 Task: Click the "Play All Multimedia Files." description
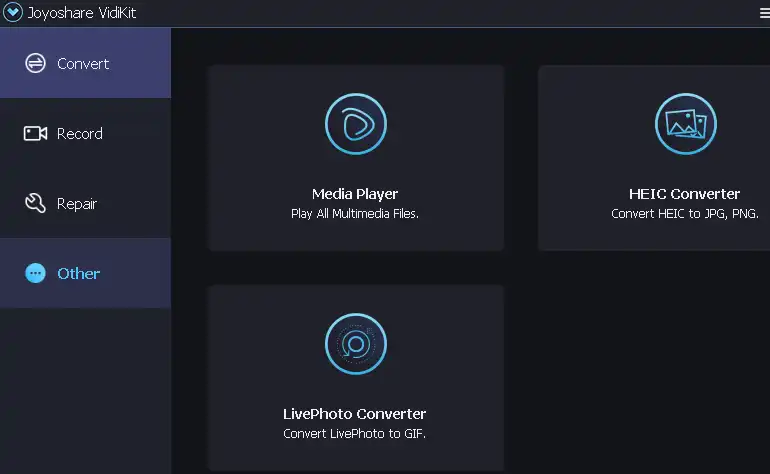(x=355, y=214)
